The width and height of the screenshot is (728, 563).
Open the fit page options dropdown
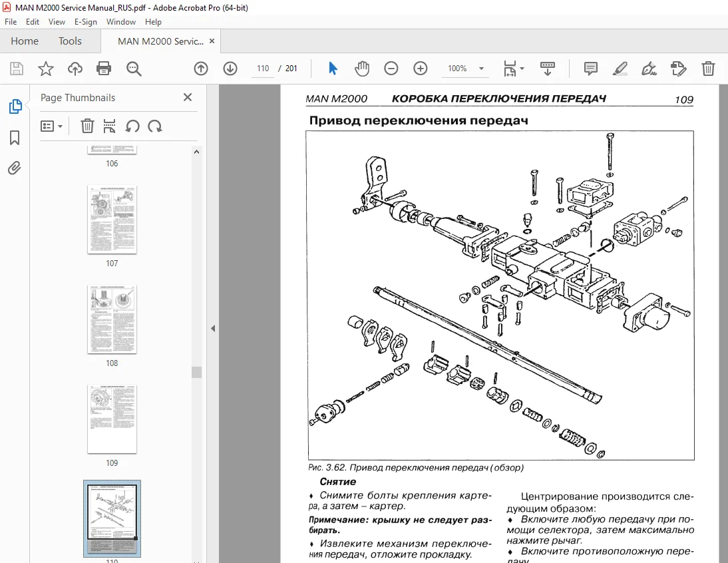514,69
